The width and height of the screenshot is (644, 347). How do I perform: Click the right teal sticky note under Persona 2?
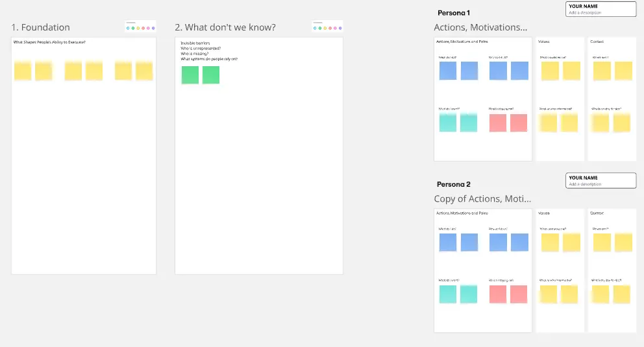pyautogui.click(x=469, y=294)
